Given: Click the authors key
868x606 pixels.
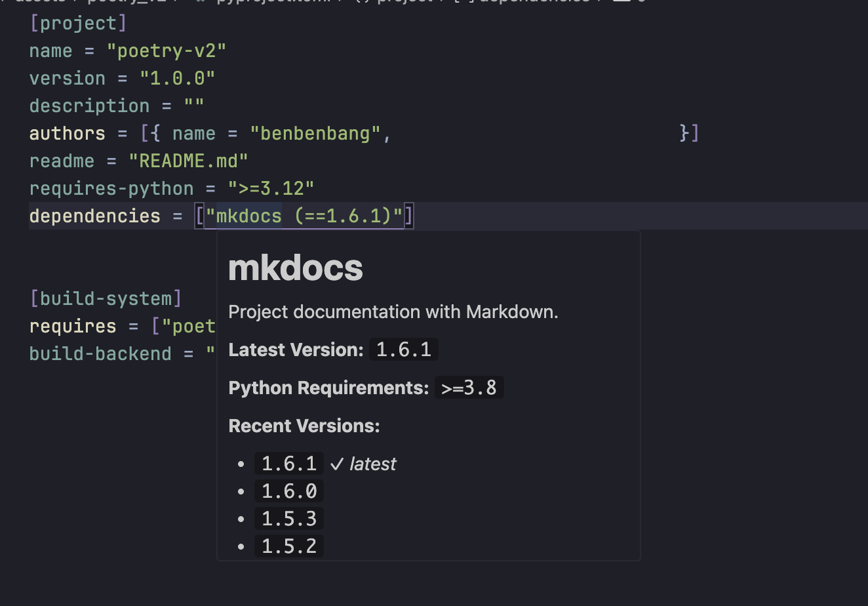Looking at the screenshot, I should [x=68, y=133].
